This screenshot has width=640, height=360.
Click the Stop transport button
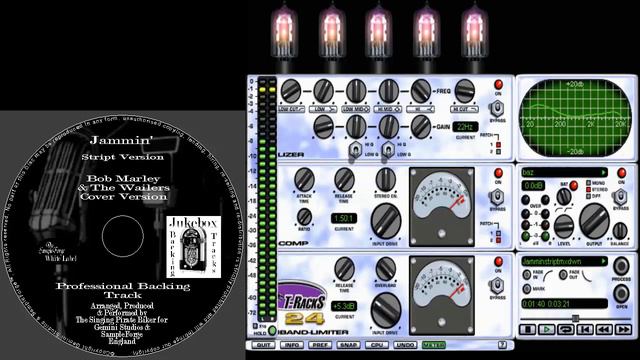[527, 329]
